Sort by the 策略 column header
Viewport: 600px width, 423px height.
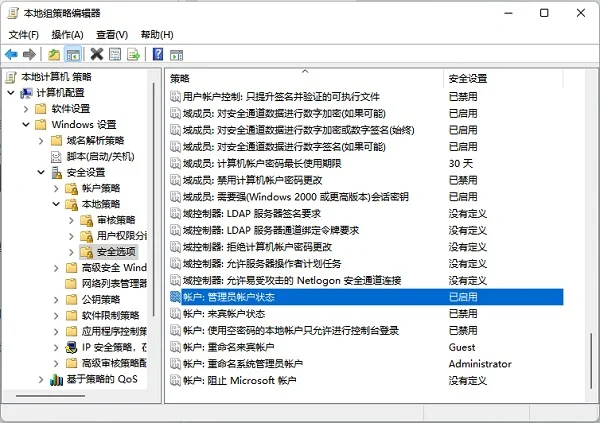[x=305, y=78]
